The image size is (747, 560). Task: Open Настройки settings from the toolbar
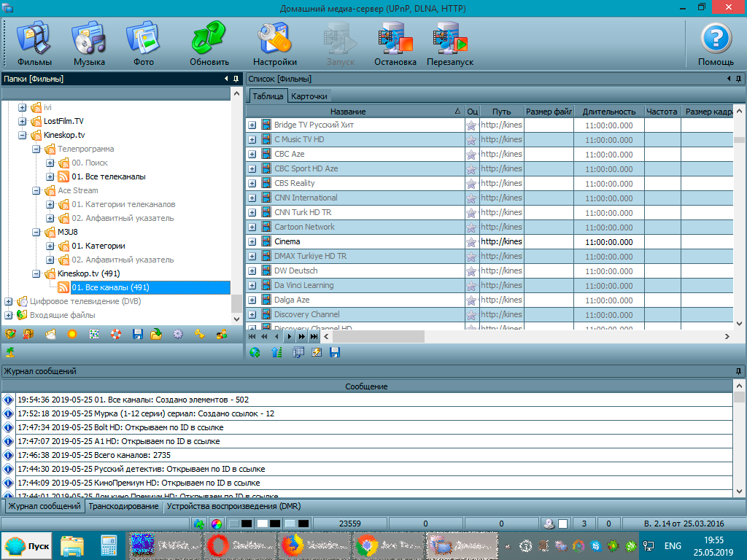[x=274, y=44]
